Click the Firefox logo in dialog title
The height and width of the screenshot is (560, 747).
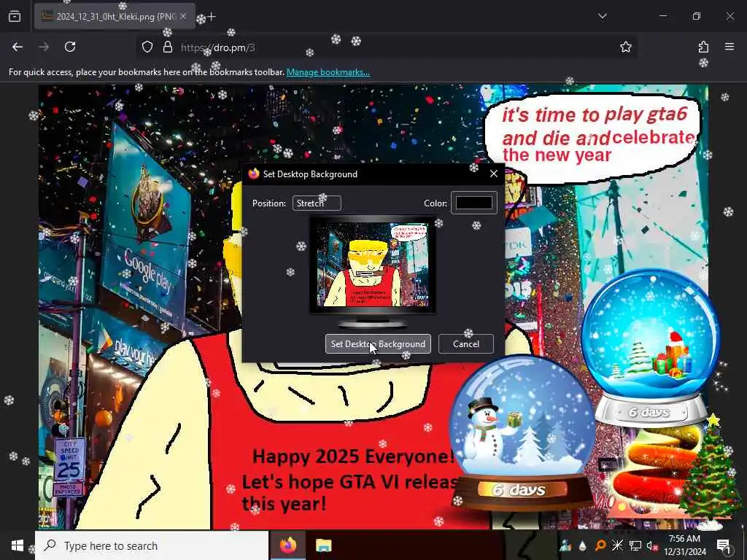coord(254,174)
